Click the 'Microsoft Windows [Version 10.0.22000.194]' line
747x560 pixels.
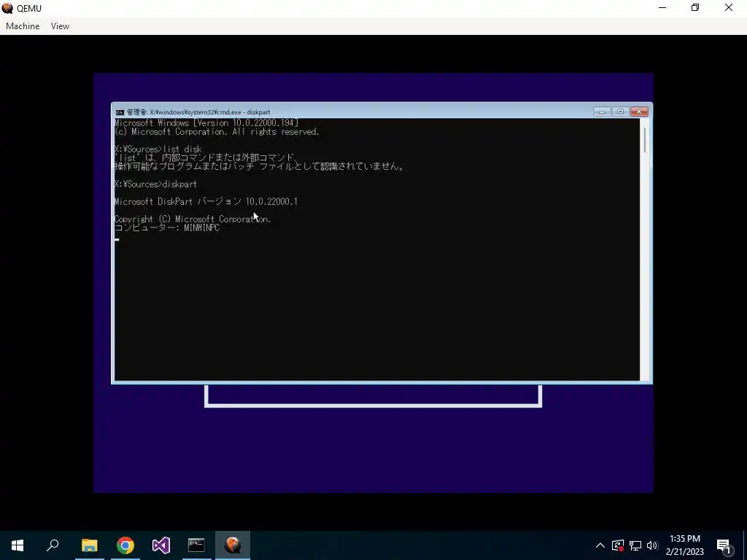(x=206, y=122)
